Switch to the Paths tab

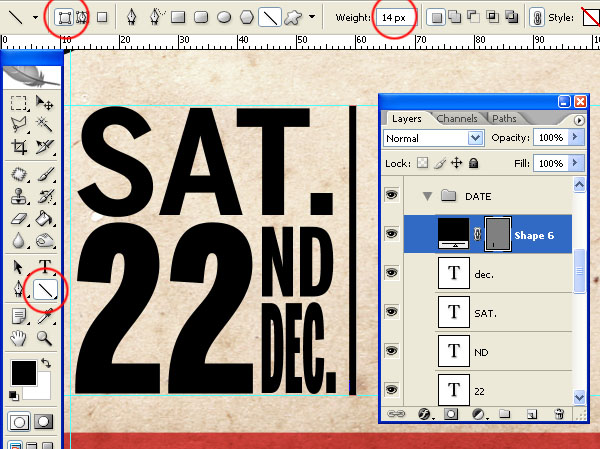pyautogui.click(x=504, y=119)
